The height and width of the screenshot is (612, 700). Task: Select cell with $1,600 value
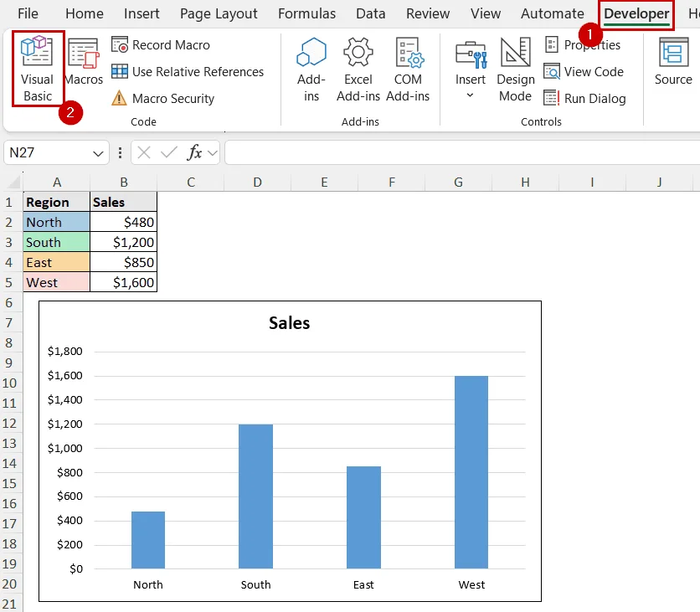coord(124,283)
